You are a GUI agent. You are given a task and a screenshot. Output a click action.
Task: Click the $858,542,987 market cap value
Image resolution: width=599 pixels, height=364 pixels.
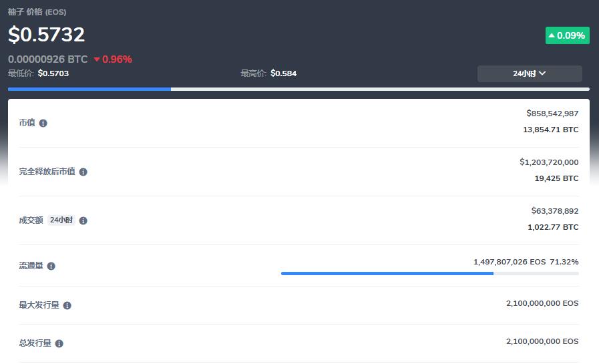click(552, 114)
